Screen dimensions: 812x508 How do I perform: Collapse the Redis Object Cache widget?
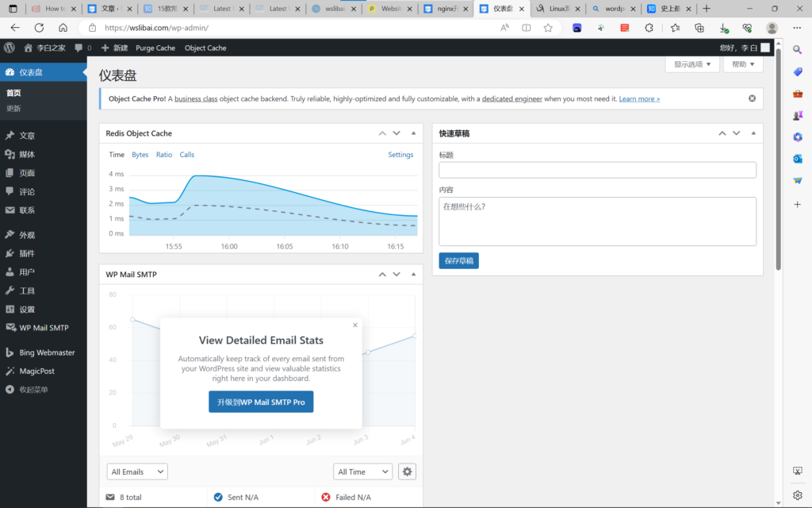[x=413, y=133]
